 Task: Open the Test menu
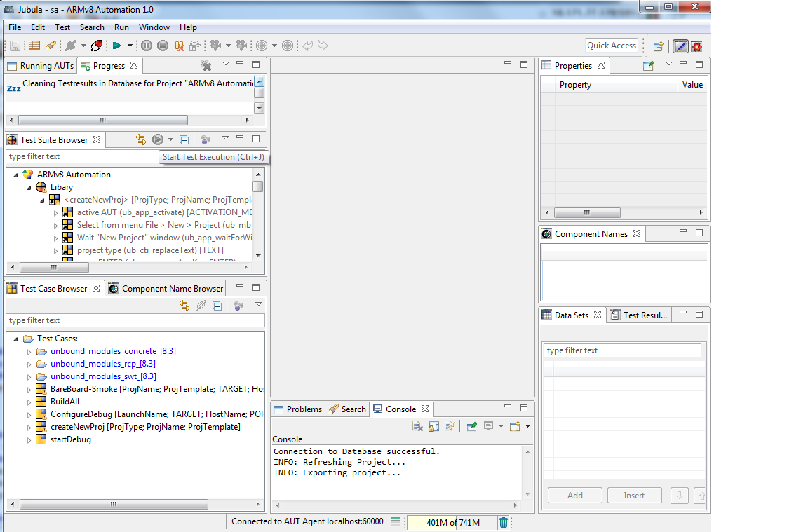(x=62, y=27)
